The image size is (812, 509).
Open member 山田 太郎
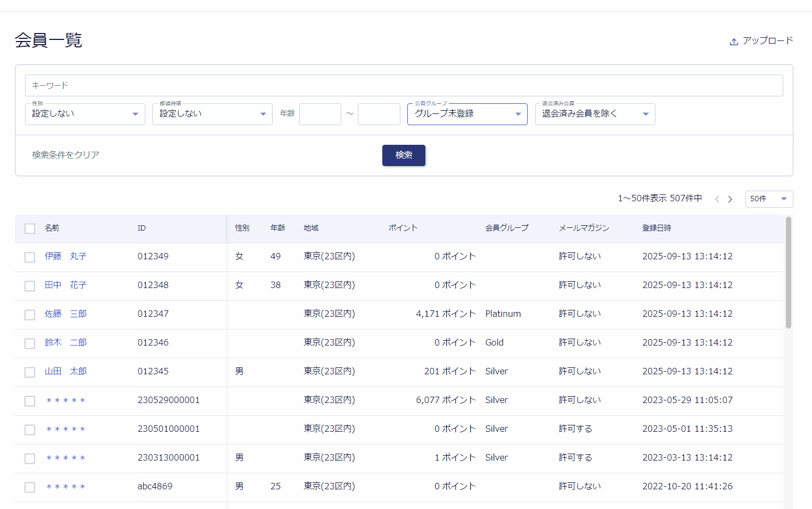[65, 371]
